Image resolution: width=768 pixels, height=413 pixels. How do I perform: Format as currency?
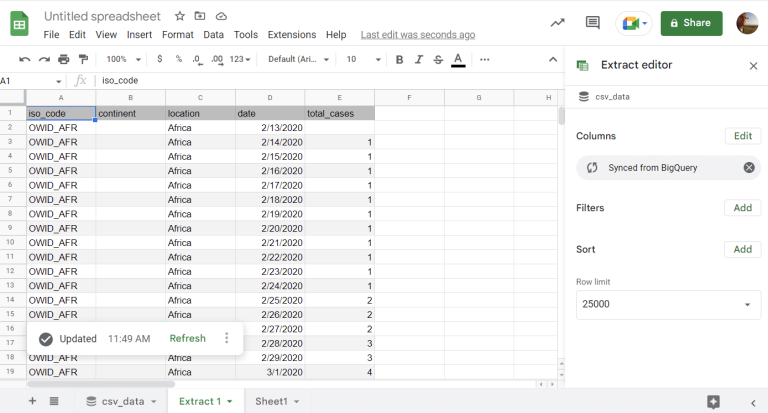160,59
